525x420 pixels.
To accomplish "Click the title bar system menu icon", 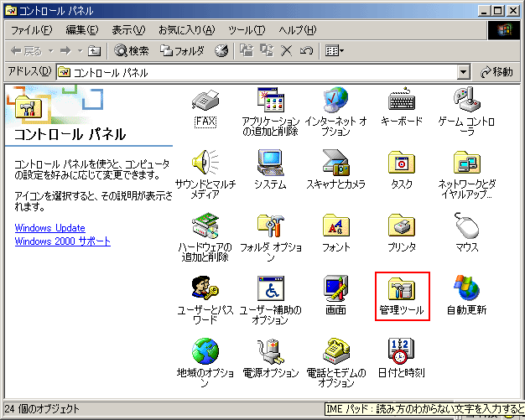I will coord(12,11).
